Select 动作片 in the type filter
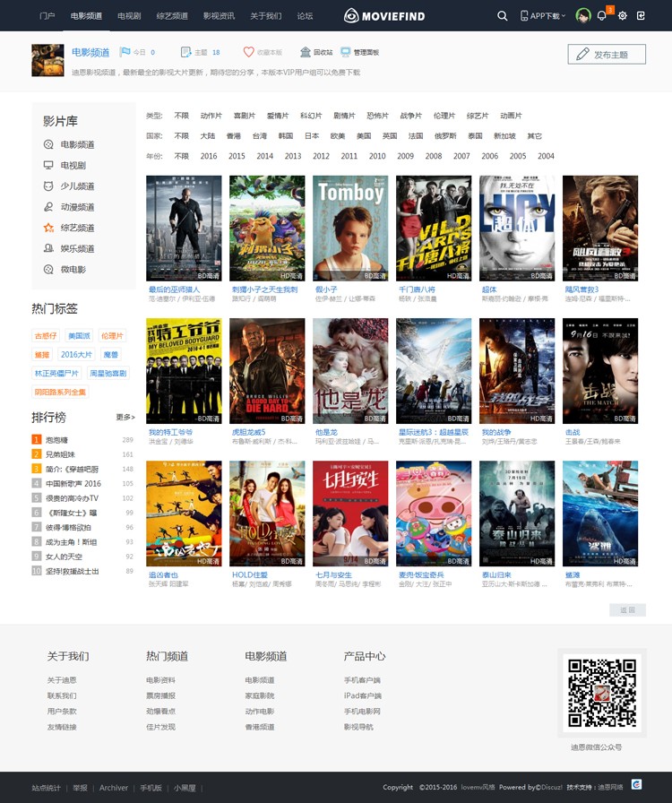The height and width of the screenshot is (803, 672). coord(211,116)
